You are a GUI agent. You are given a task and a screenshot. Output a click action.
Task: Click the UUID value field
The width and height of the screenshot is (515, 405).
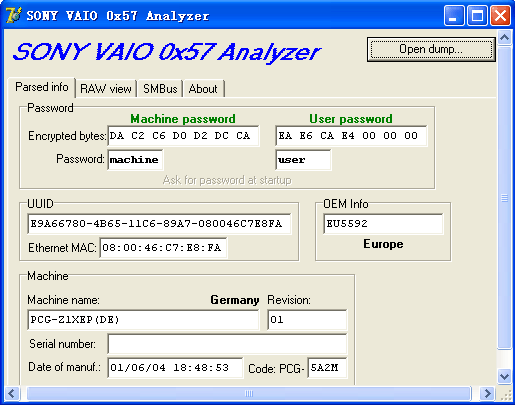159,224
